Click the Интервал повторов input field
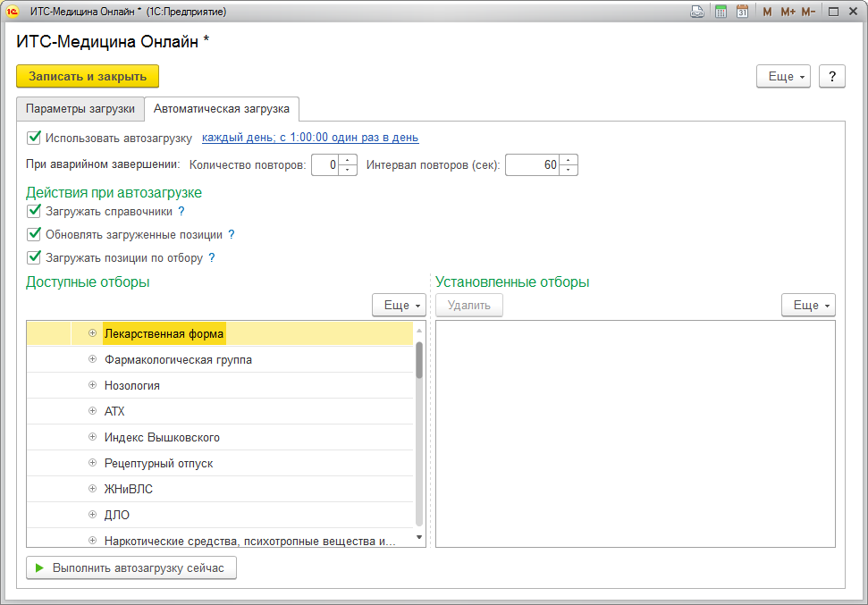Screen dimensions: 868x605 [533, 165]
